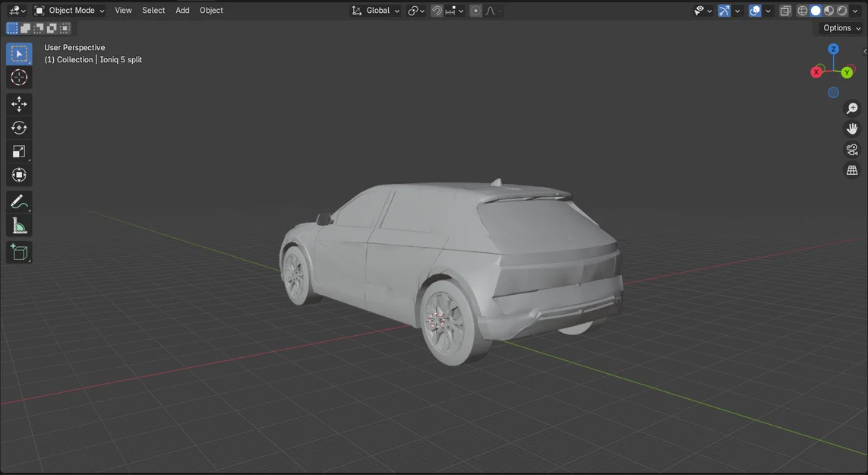This screenshot has height=475, width=868.
Task: Toggle camera view using the camera icon
Action: click(852, 149)
